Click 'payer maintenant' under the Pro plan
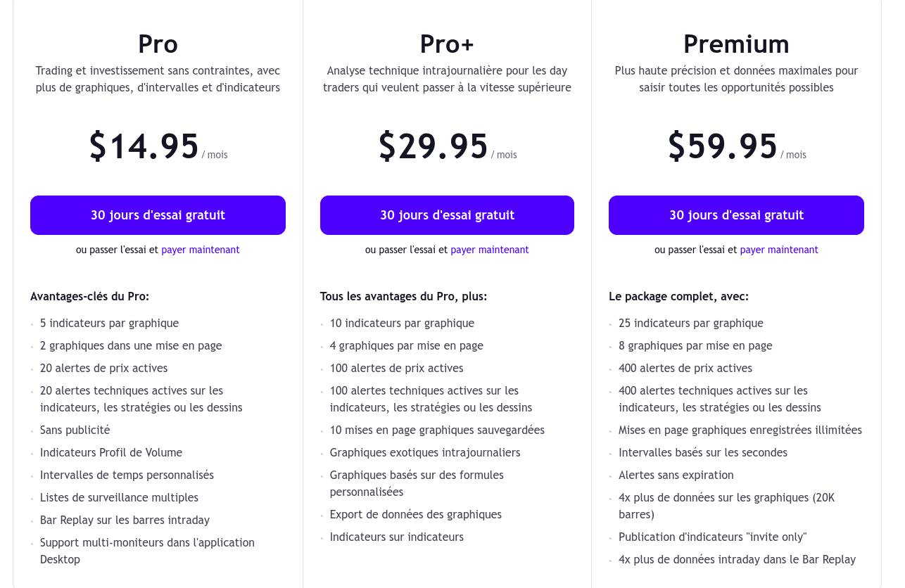 [201, 250]
